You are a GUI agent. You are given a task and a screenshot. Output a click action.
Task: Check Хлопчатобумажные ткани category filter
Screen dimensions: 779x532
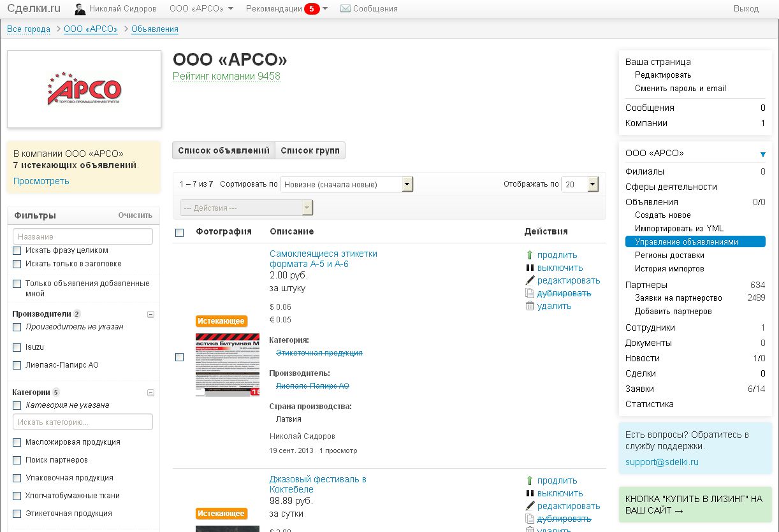pyautogui.click(x=17, y=496)
